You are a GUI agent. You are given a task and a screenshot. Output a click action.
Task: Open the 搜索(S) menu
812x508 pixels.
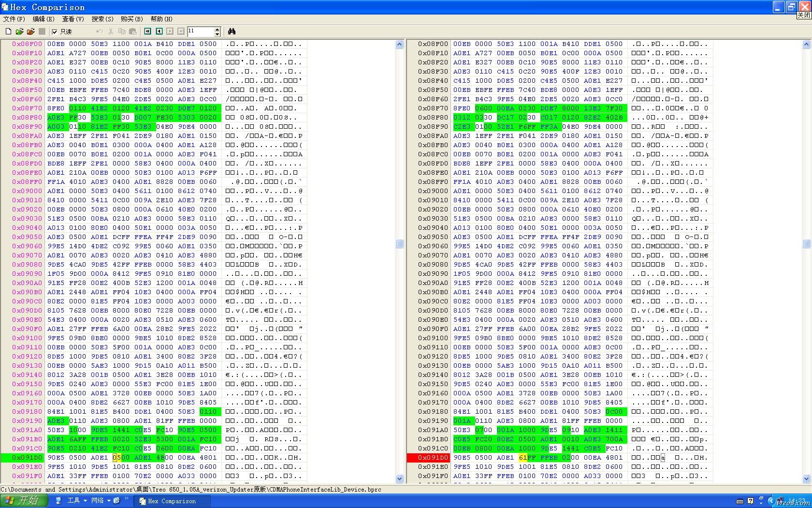click(102, 19)
